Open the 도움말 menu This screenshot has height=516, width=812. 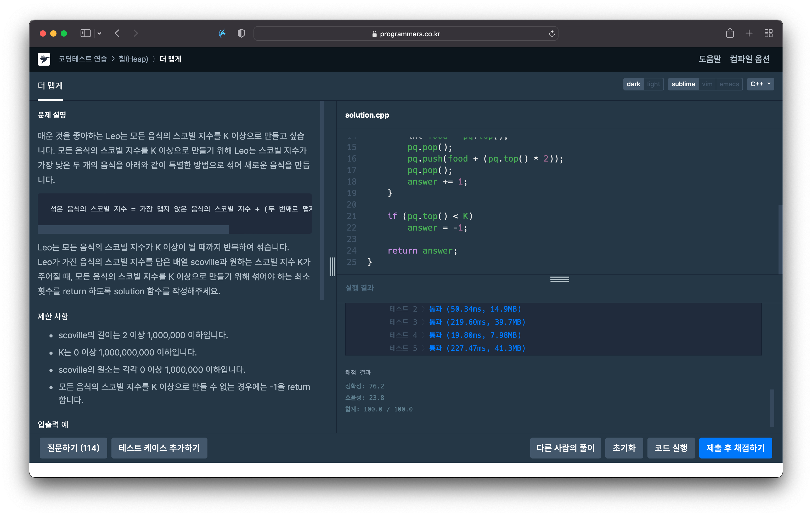(x=709, y=59)
